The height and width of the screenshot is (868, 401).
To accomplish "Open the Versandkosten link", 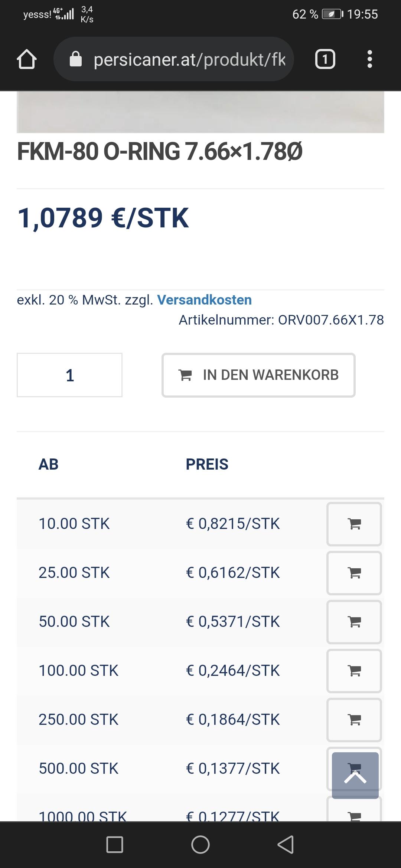I will pyautogui.click(x=205, y=300).
